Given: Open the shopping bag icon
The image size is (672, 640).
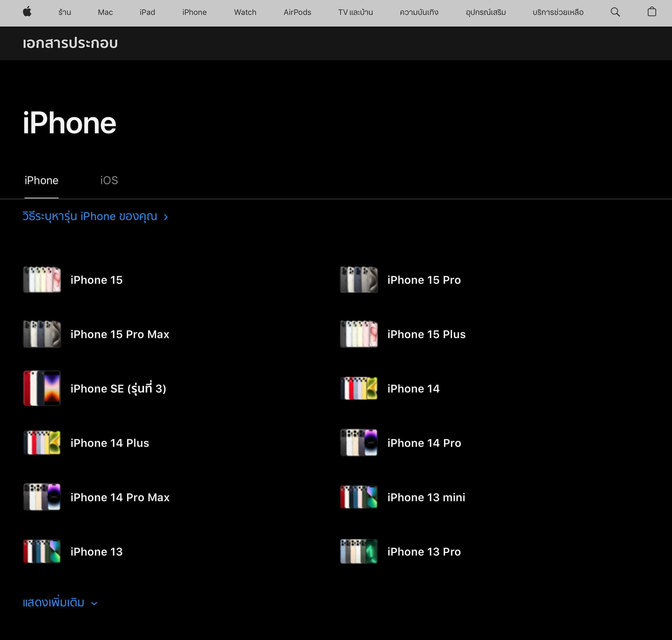Looking at the screenshot, I should (652, 12).
